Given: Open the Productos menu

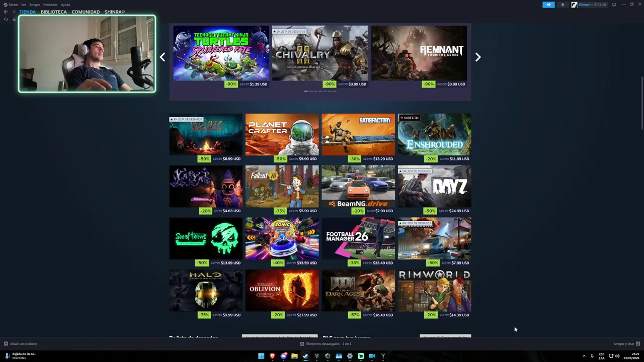Looking at the screenshot, I should click(x=50, y=5).
